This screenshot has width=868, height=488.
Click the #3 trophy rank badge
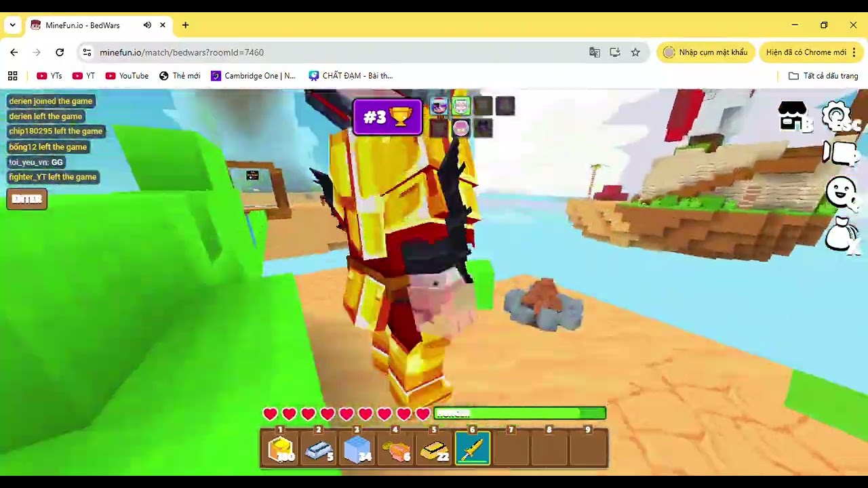[387, 117]
